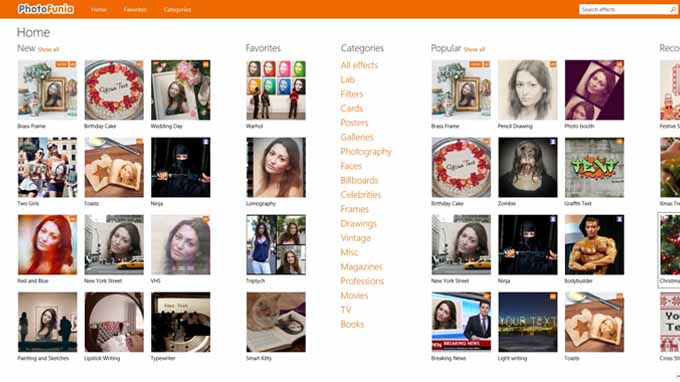680x382 pixels.
Task: Select Birthday Cake effect in New section
Action: pos(114,90)
